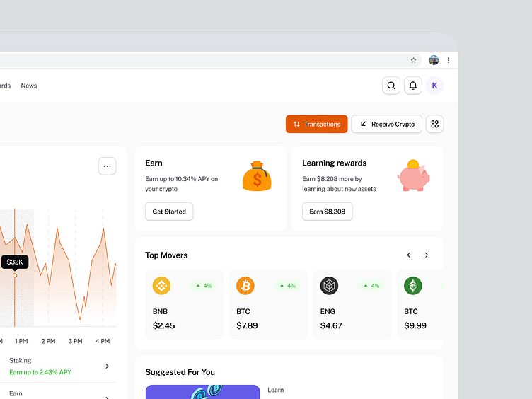Select the BTC $9.99 price
532x399 pixels.
(x=415, y=325)
